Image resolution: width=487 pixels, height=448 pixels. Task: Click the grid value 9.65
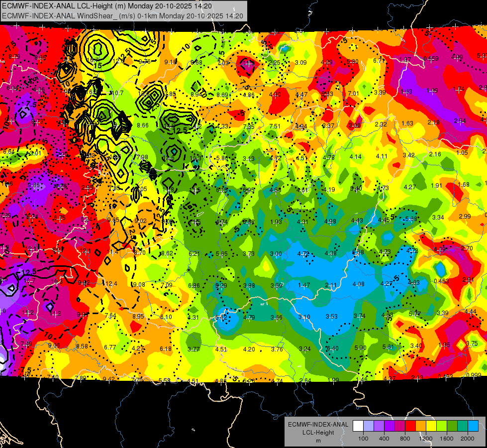tap(113, 220)
